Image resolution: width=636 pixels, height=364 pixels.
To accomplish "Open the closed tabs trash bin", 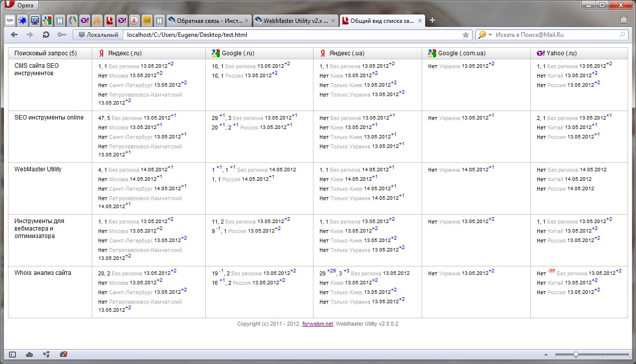I will tap(624, 20).
